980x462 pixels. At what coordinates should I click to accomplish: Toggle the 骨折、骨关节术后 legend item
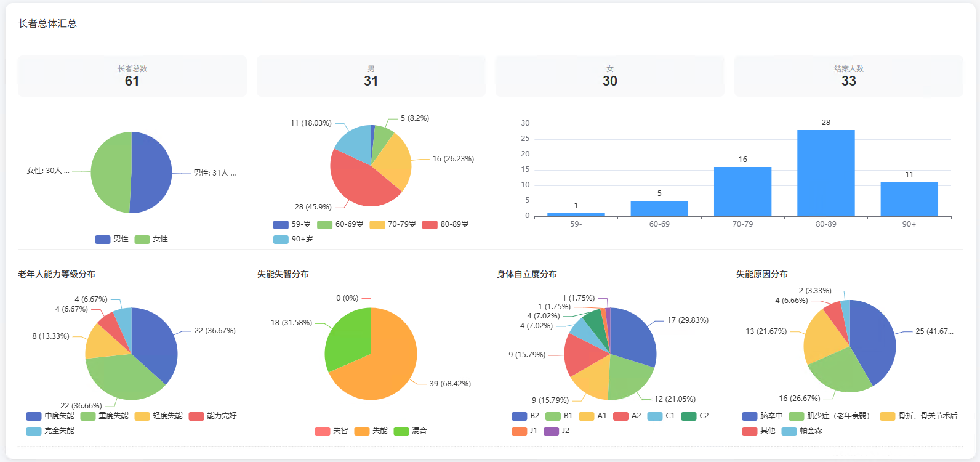918,416
